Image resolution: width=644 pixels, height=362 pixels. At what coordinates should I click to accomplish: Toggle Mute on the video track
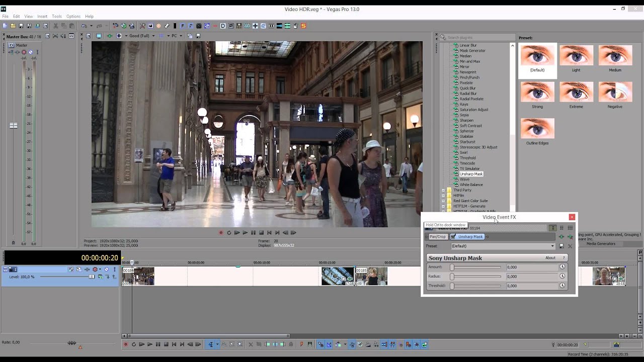click(106, 269)
